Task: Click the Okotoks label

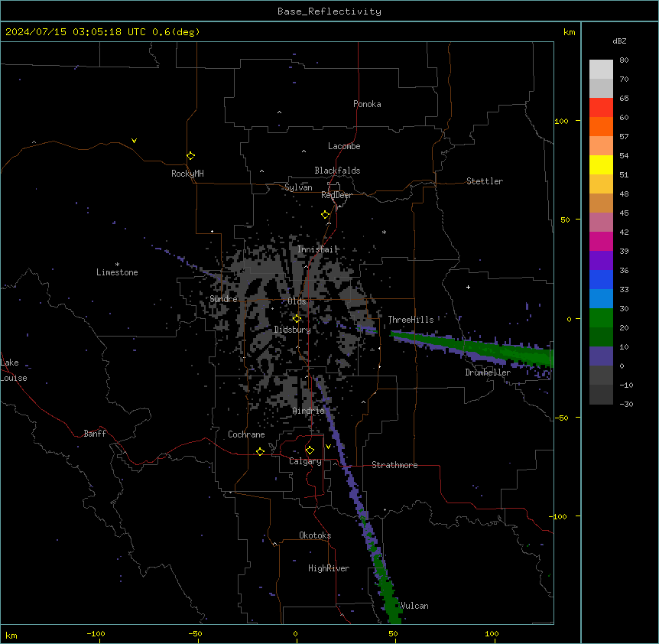Action: [315, 535]
